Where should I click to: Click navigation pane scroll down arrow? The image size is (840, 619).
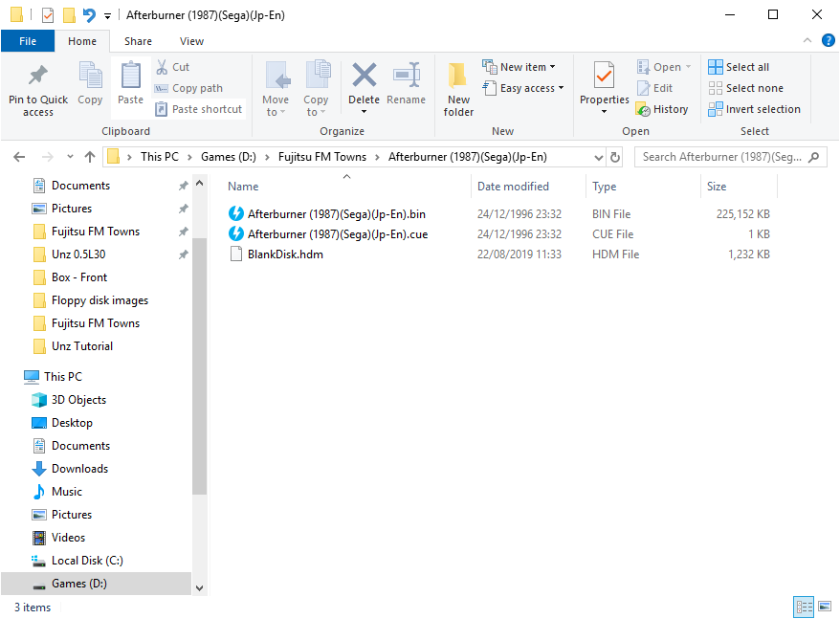199,588
